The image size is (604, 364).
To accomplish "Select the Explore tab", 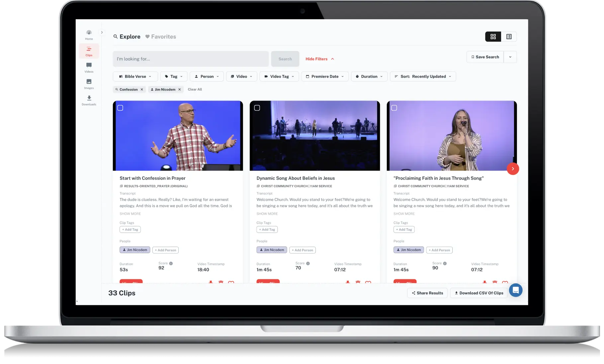I will coord(127,36).
